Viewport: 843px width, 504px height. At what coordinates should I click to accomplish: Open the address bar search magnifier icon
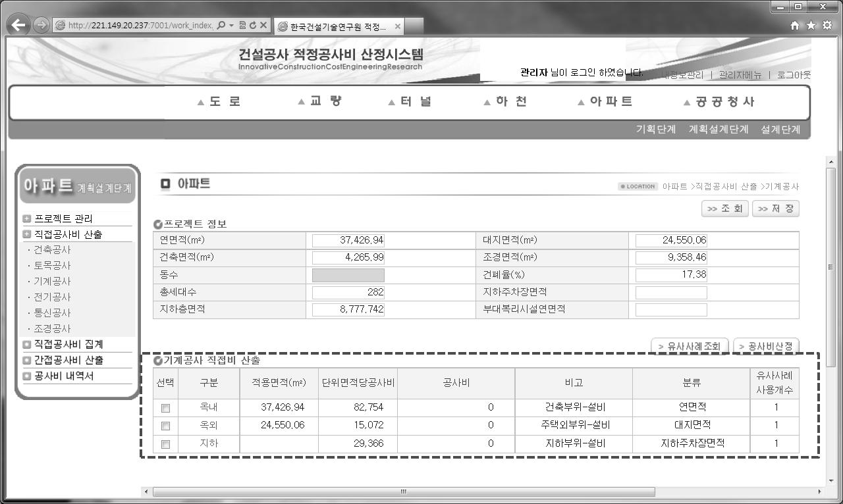[x=221, y=25]
